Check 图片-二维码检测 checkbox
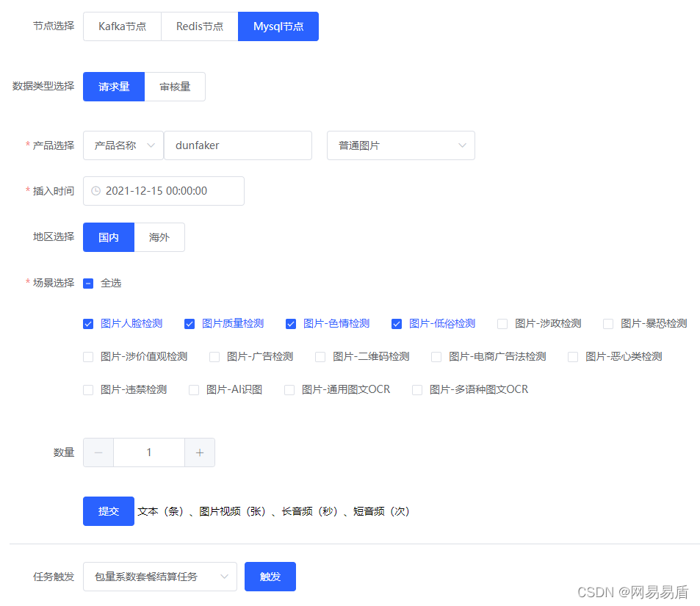700x606 pixels. pos(320,357)
